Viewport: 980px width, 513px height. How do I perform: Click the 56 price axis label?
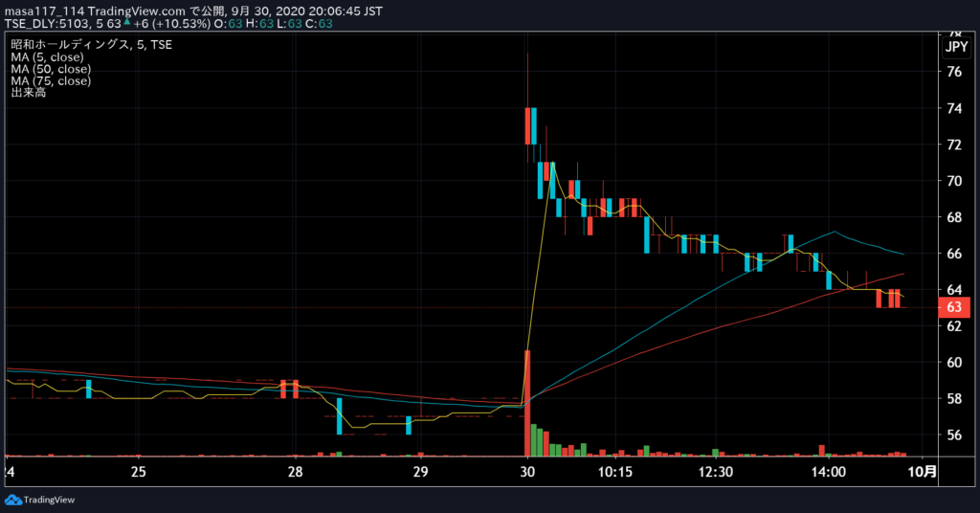(954, 435)
